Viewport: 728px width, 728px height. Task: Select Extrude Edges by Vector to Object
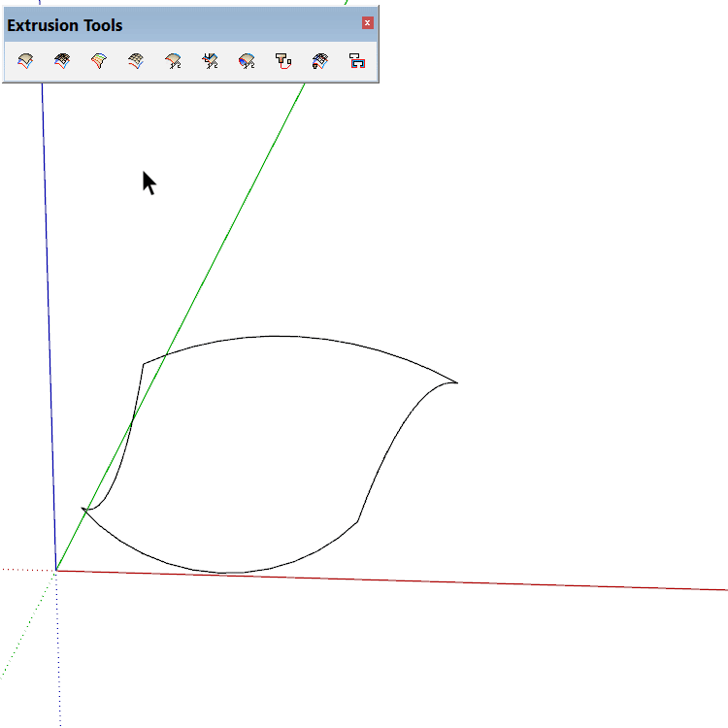coord(210,61)
